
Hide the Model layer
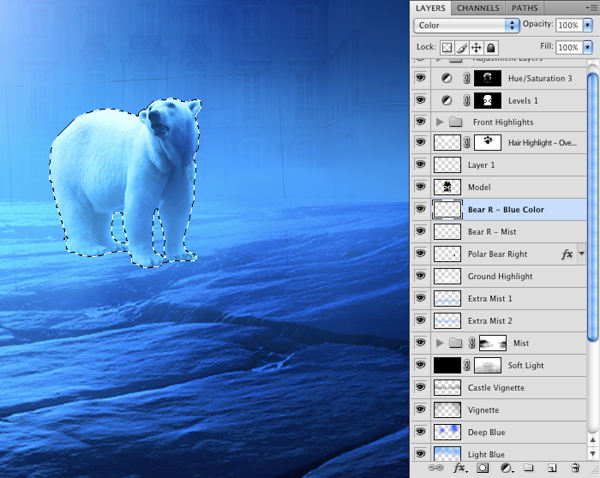pos(421,187)
